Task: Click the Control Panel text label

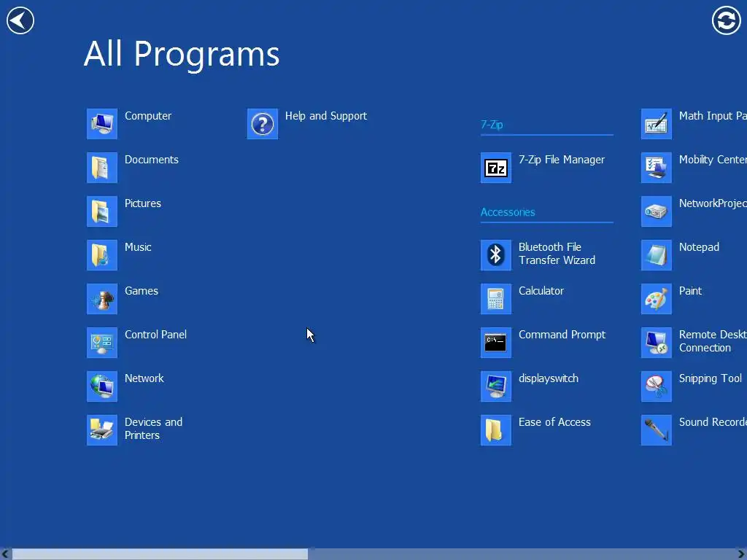Action: (x=156, y=335)
